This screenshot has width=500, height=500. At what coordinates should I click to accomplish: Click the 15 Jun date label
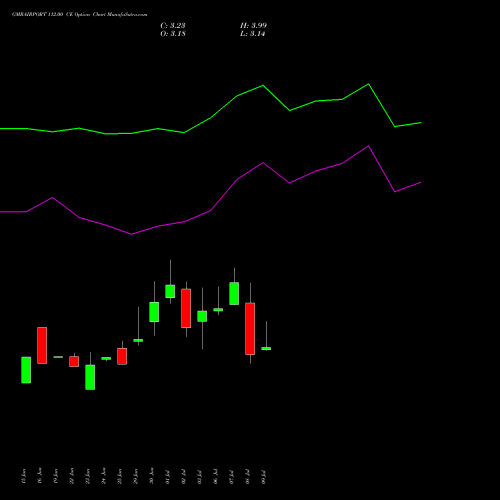(23, 476)
